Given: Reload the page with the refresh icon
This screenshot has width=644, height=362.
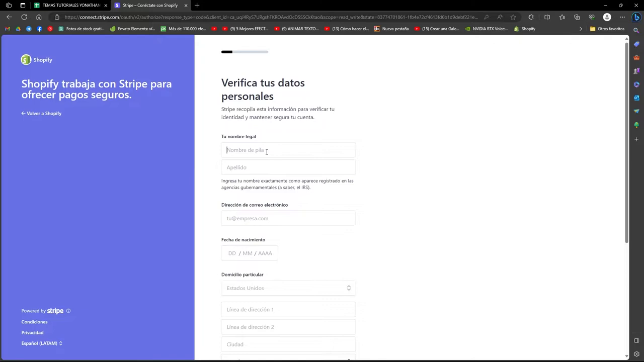Looking at the screenshot, I should [24, 17].
